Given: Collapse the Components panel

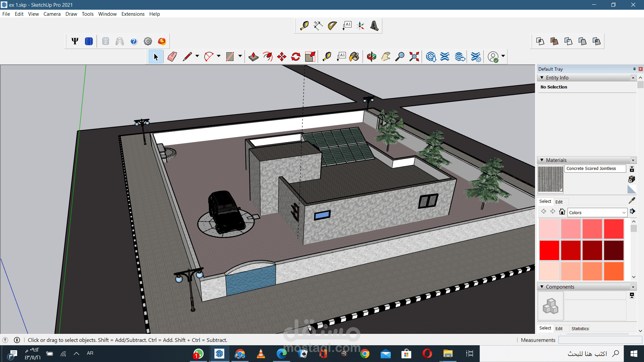Looking at the screenshot, I should (x=542, y=287).
